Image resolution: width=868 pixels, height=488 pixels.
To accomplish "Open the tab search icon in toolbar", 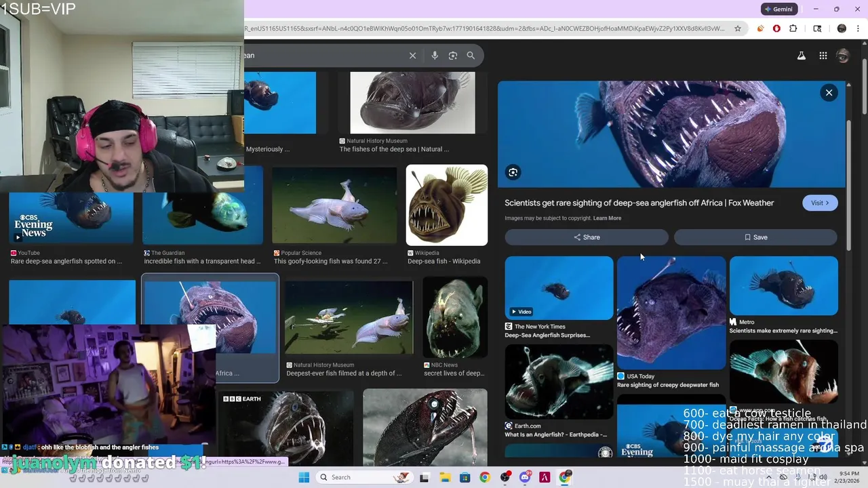I will (817, 28).
